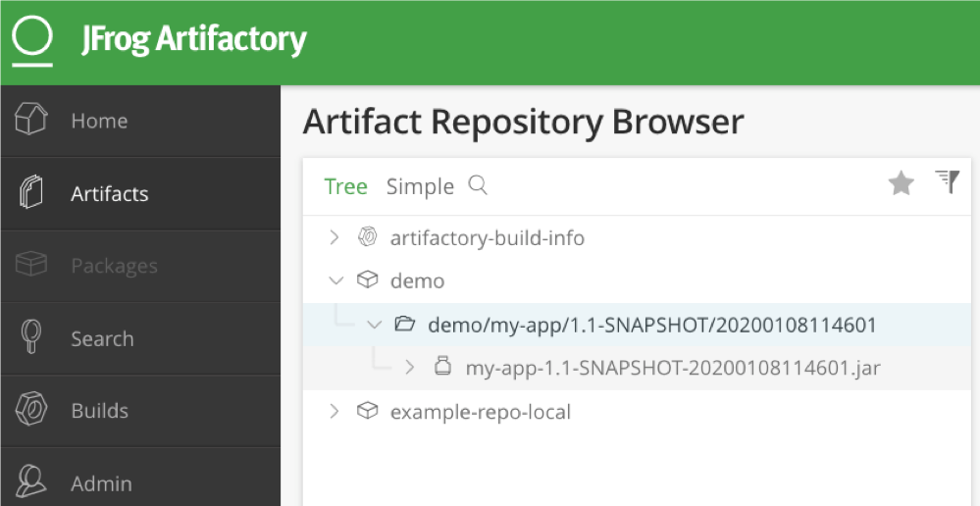Open Home via the house icon
Screen dimensions: 980x506
[x=30, y=119]
